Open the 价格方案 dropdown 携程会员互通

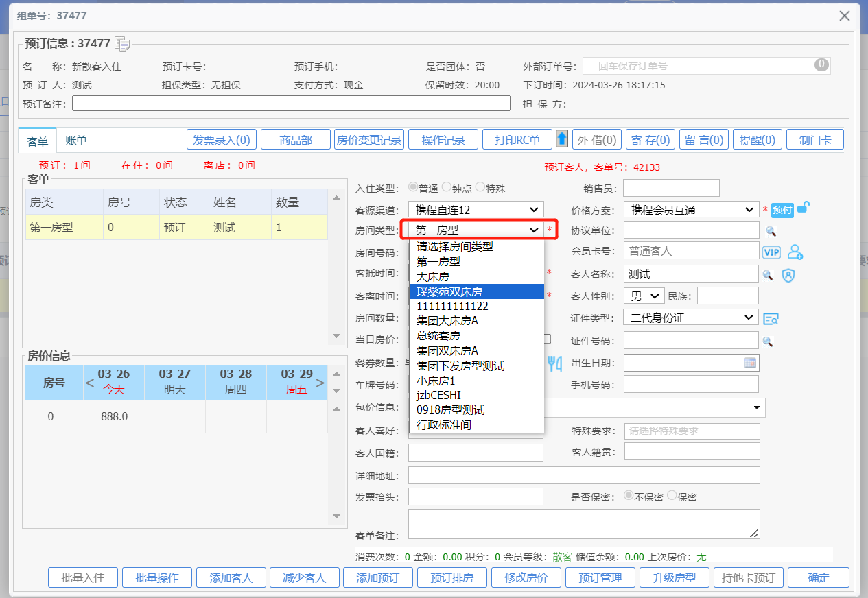coord(691,209)
